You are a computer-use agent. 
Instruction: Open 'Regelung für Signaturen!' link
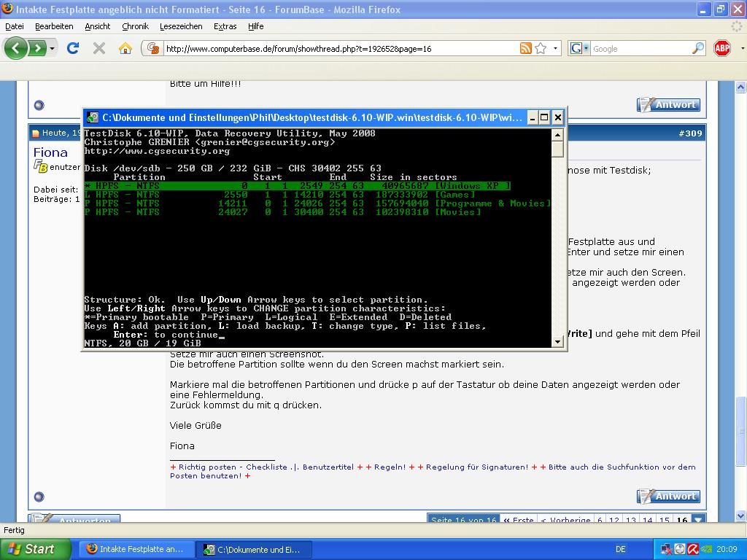[x=477, y=467]
